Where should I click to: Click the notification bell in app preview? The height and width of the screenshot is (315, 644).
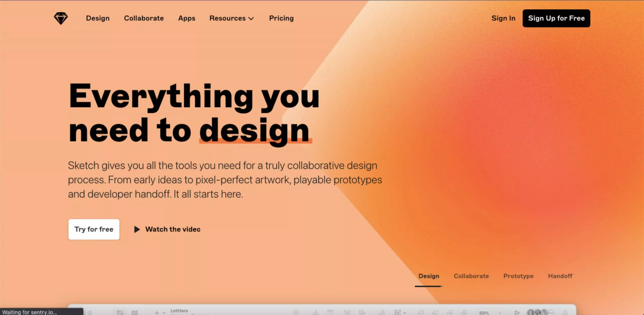565,312
